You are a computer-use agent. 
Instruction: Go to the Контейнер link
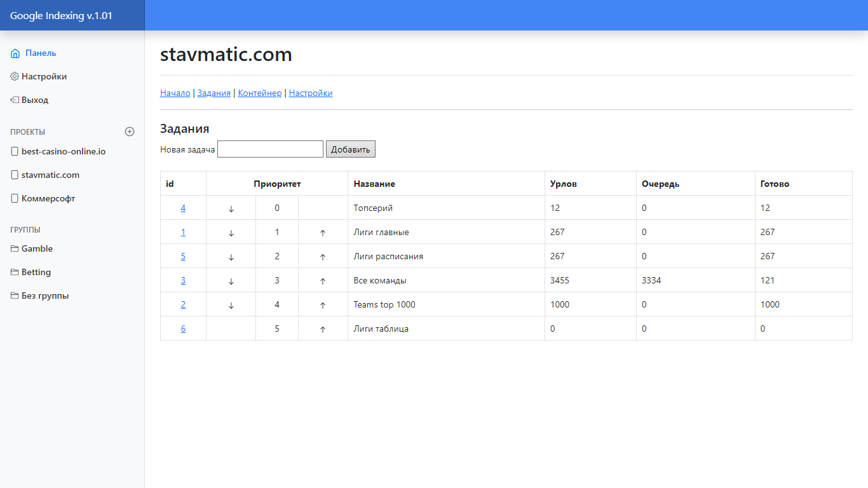[260, 93]
